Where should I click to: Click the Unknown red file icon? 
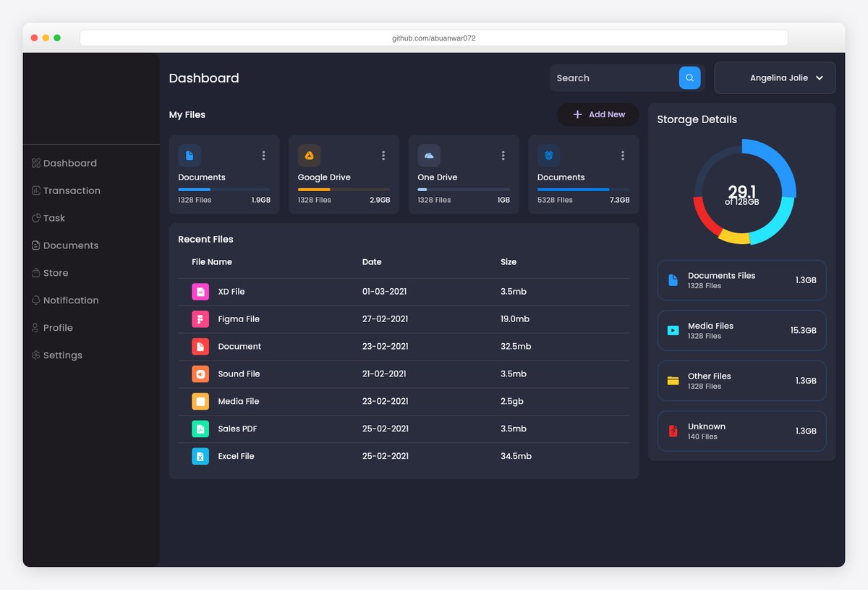(673, 431)
